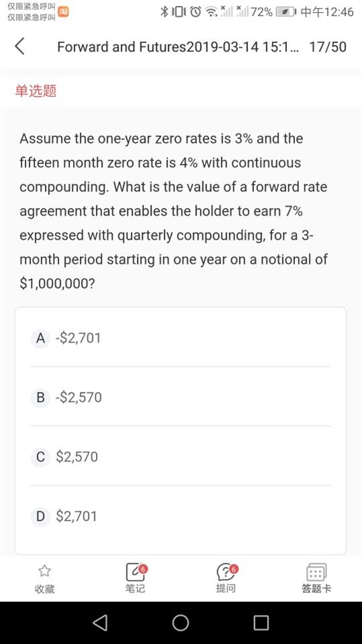Select answer A -$2,701
Viewport: 362px width, 644px height.
180,338
